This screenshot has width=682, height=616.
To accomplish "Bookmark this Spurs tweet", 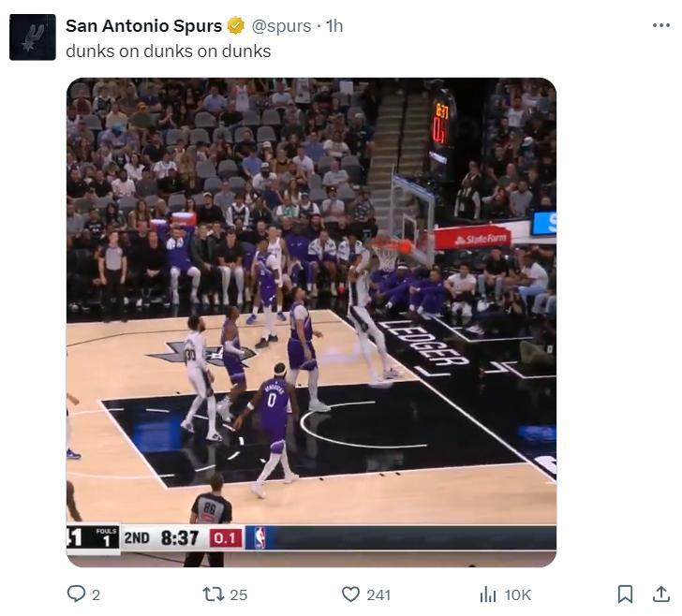I will (625, 594).
